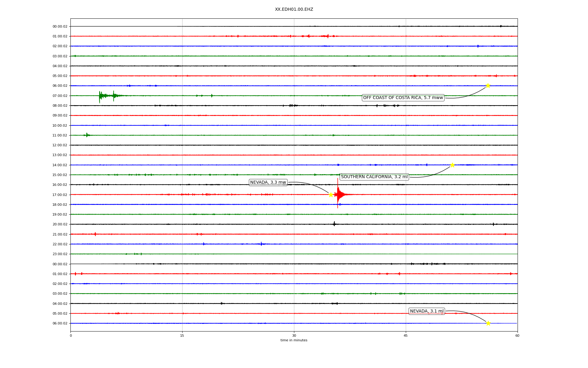This screenshot has width=588, height=368.
Task: Select the OFF COAST OF COSTA RICA annotation label
Action: click(x=403, y=98)
